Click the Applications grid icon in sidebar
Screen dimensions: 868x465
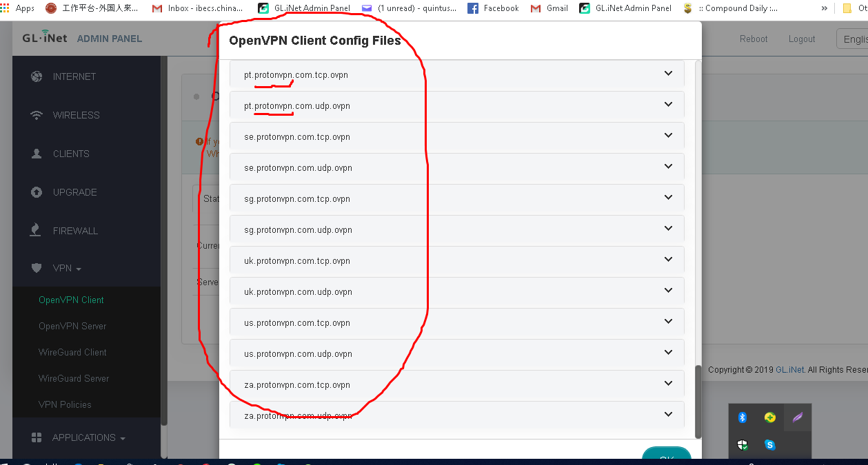point(37,437)
